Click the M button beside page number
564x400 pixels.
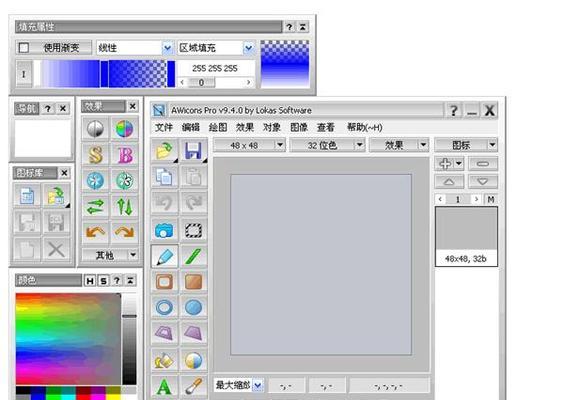coord(491,199)
